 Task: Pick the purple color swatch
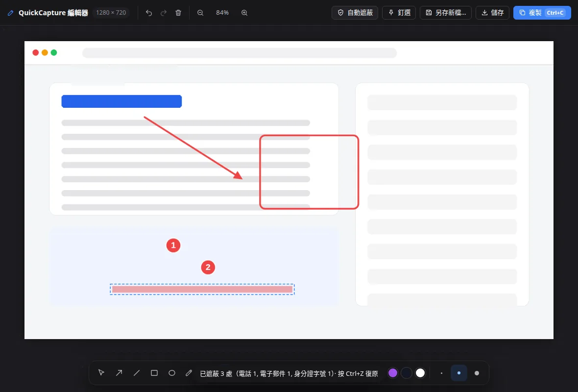coord(393,373)
